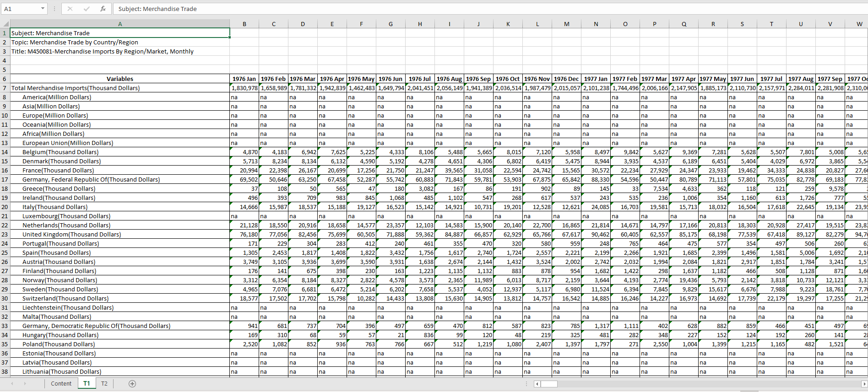Click the Cancel X icon in formula bar

(x=70, y=9)
